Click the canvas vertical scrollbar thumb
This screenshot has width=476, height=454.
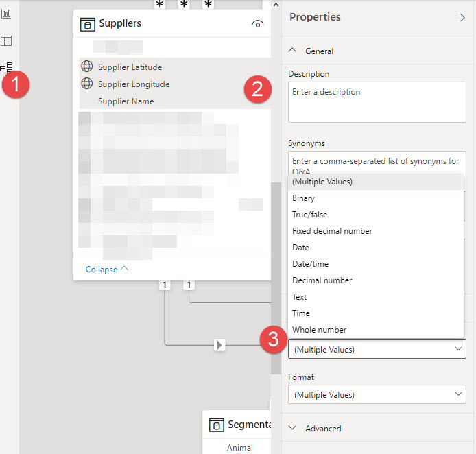(276, 278)
